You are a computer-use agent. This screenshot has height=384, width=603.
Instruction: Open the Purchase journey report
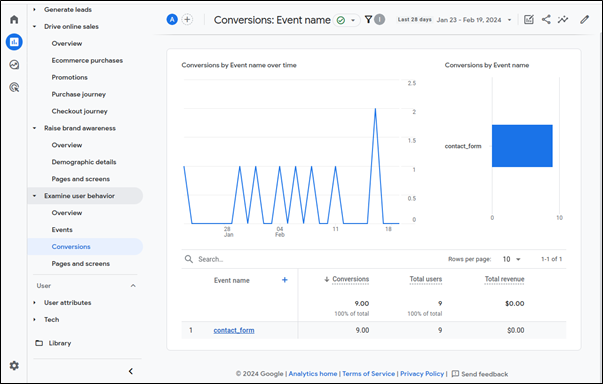coord(79,94)
